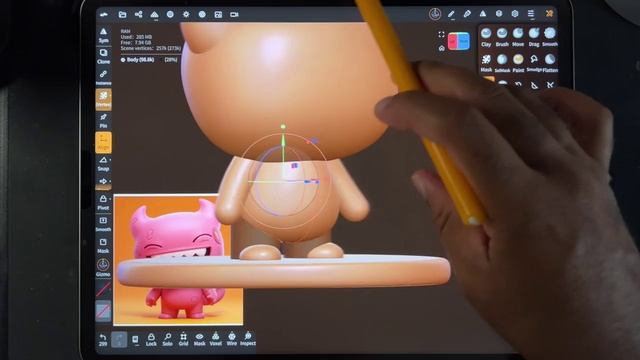Select the Mask tool in tool panel

click(486, 63)
